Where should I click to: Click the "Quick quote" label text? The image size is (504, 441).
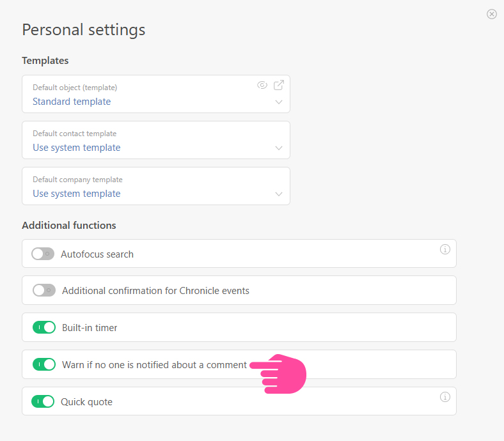86,402
